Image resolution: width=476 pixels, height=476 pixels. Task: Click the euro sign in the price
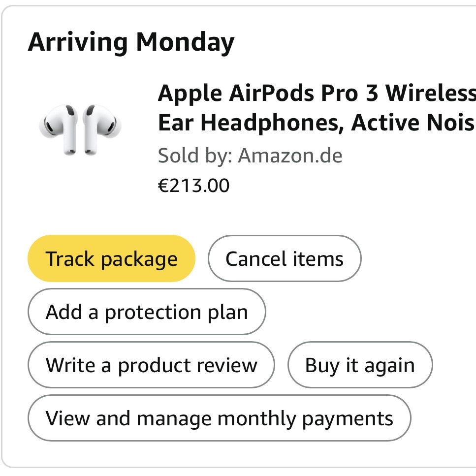tap(163, 186)
